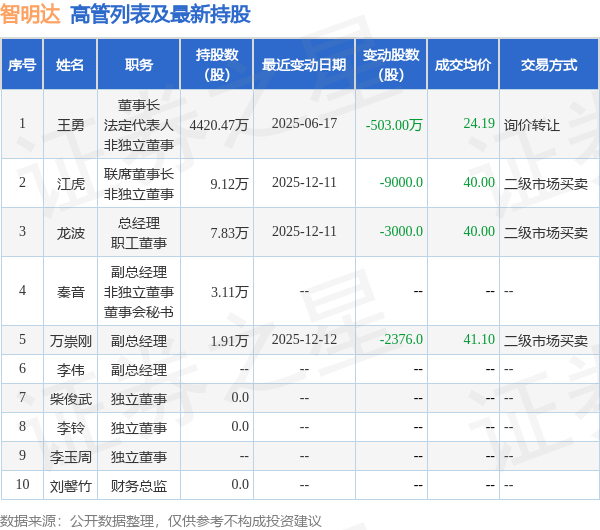Click the name 王勇
600x530 pixels.
(70, 125)
